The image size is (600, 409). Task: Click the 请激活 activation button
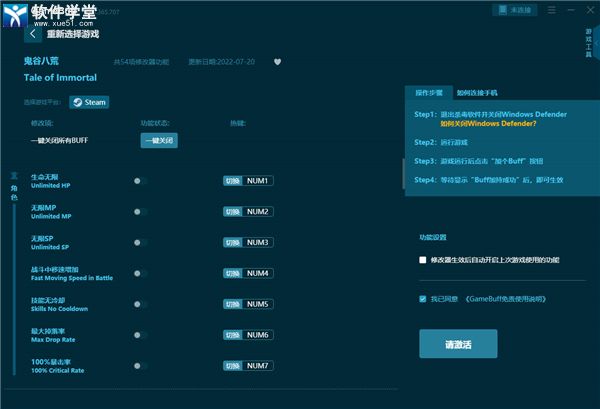(x=457, y=344)
